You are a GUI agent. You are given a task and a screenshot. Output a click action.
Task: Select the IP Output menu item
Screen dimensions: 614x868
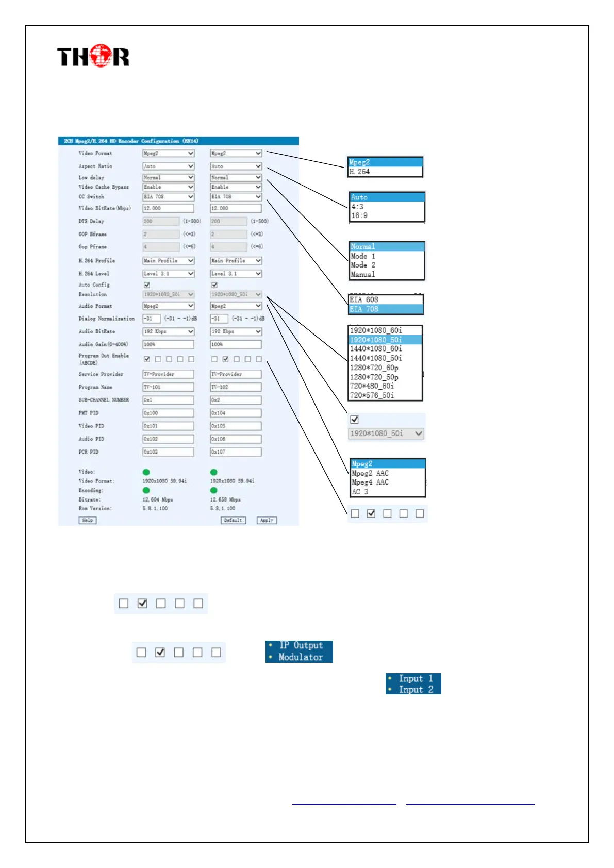pyautogui.click(x=301, y=645)
